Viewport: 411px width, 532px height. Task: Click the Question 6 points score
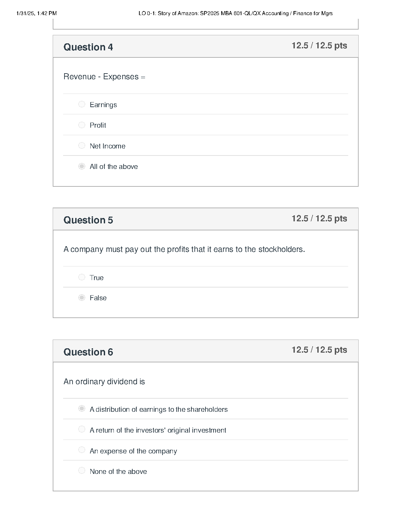tap(319, 350)
